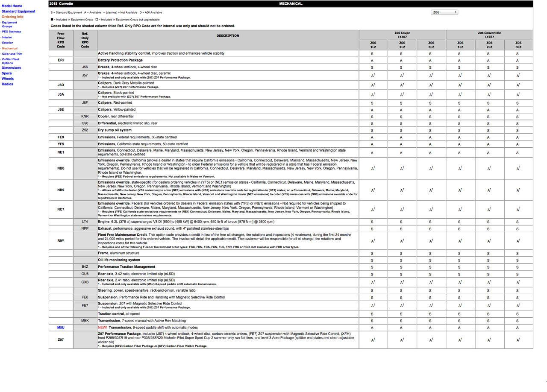Click J6A Free Flow RPO code
Viewport: 547px width, 392px height.
tap(61, 94)
